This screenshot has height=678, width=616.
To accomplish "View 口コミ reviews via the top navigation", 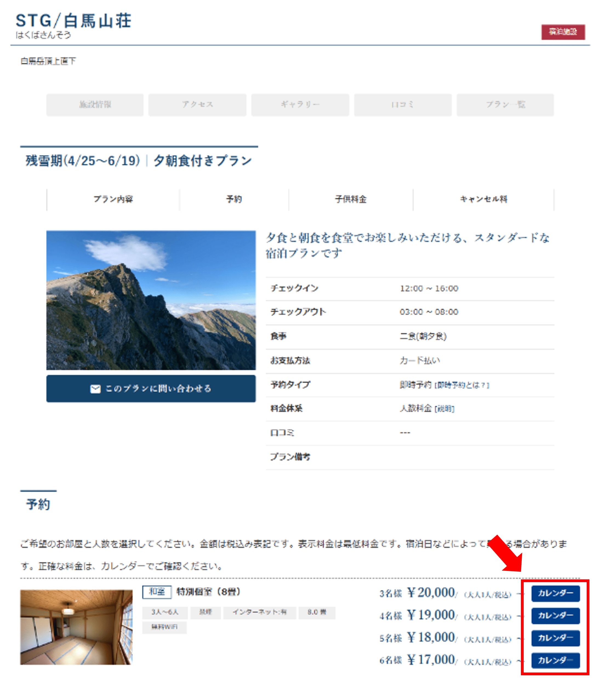I will (x=403, y=105).
